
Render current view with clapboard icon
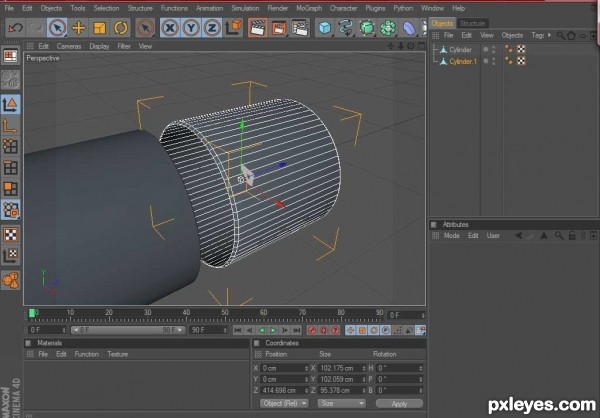coord(258,28)
